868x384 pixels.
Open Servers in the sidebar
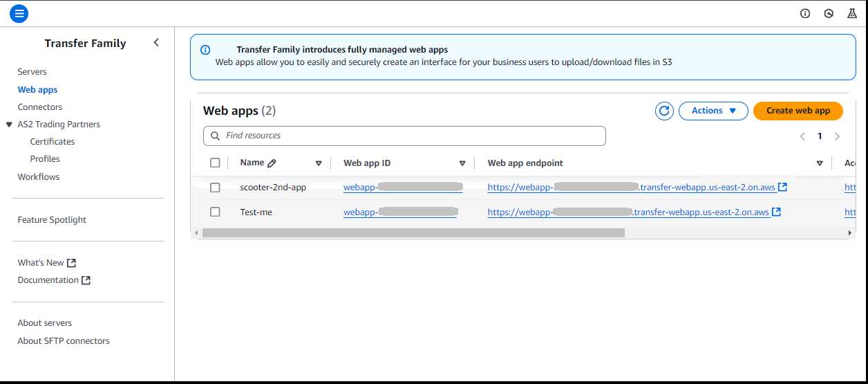tap(32, 72)
